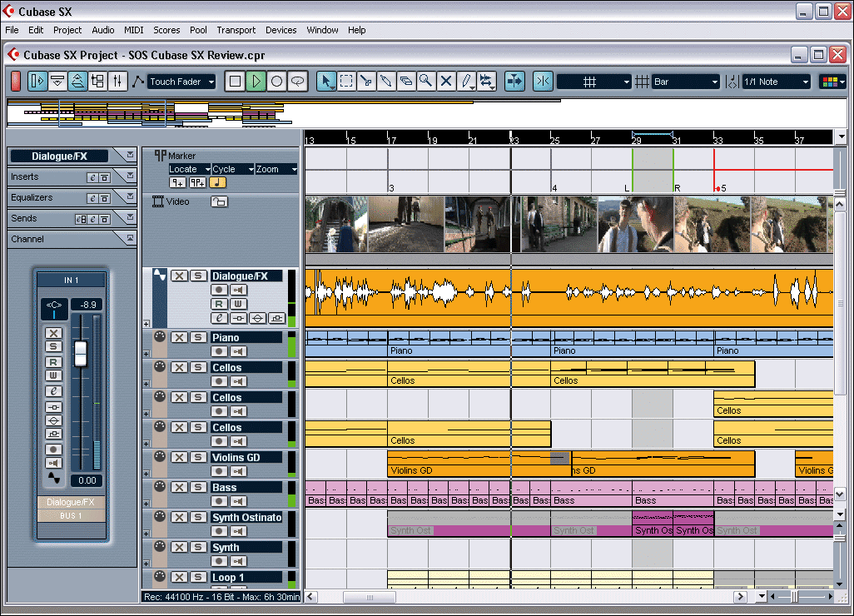
Task: Select the Draw pencil tool
Action: pos(466,82)
